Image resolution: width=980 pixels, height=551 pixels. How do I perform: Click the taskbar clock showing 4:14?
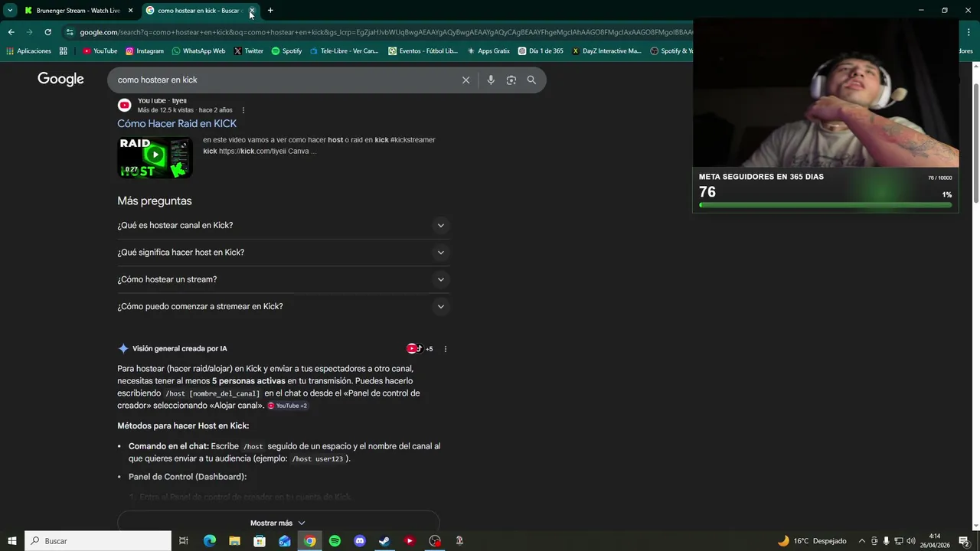point(935,541)
